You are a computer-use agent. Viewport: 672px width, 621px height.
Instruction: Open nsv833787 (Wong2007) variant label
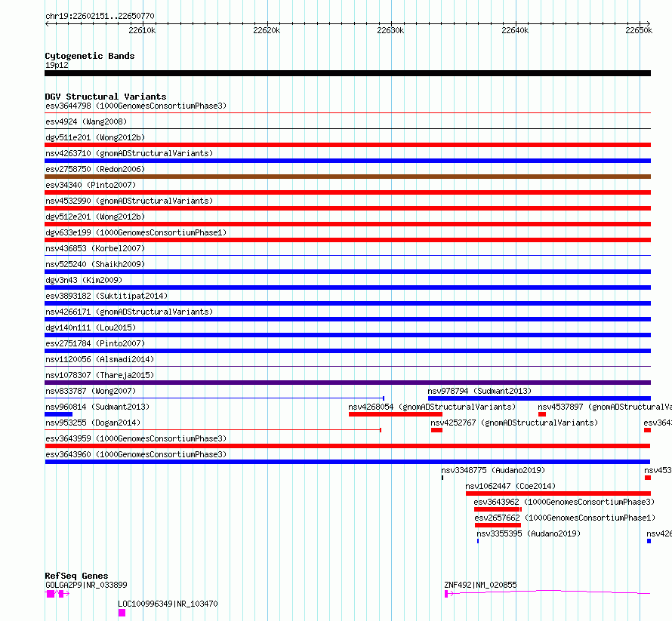(91, 391)
